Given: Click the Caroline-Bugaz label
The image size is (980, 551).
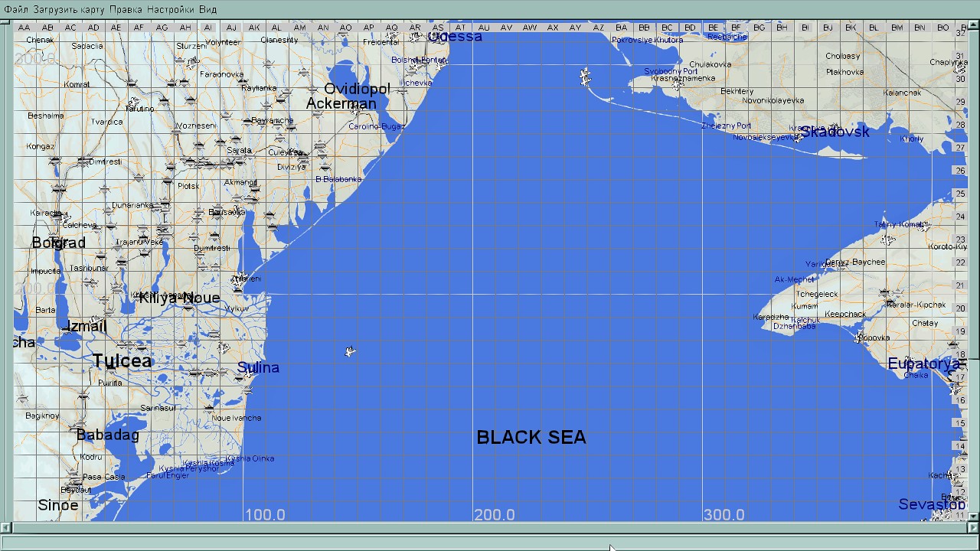Looking at the screenshot, I should click(x=376, y=126).
